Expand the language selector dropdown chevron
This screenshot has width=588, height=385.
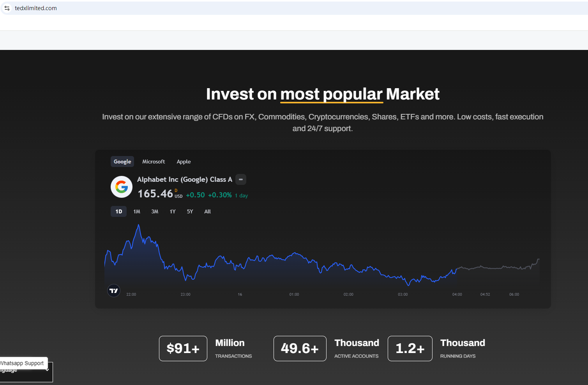point(47,370)
